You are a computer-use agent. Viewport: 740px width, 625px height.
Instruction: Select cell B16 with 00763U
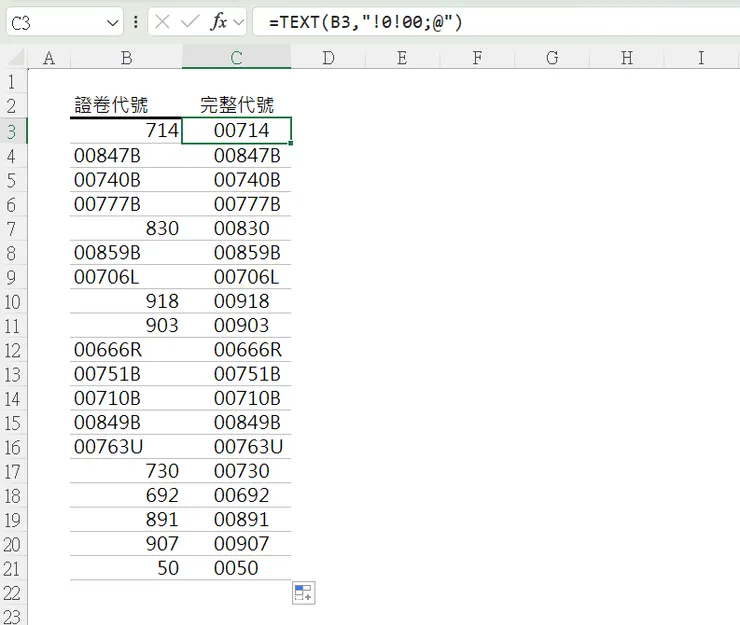tap(126, 447)
